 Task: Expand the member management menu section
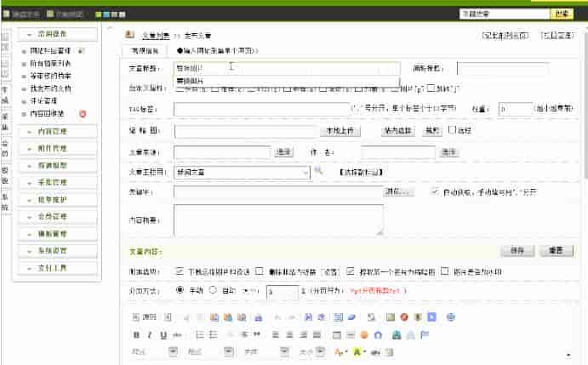point(57,216)
